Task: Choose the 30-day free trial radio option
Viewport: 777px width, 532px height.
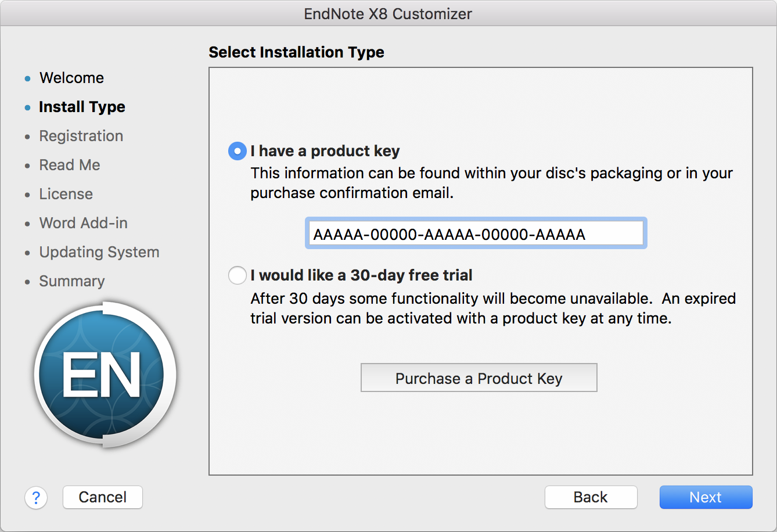Action: (238, 275)
